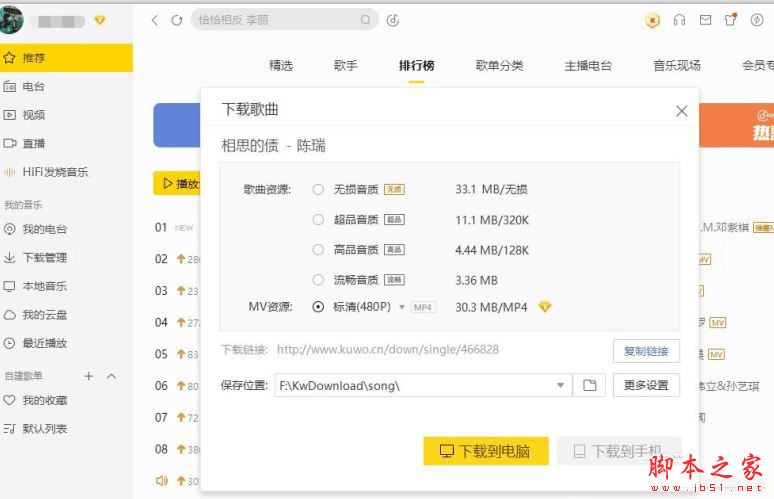Click the 复制链接 button
774x499 pixels.
(646, 351)
